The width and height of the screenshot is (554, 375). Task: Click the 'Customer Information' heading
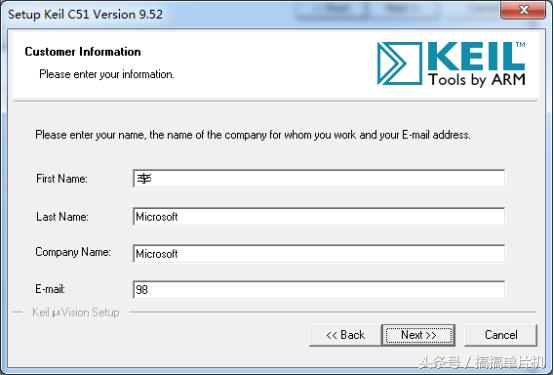click(x=83, y=52)
